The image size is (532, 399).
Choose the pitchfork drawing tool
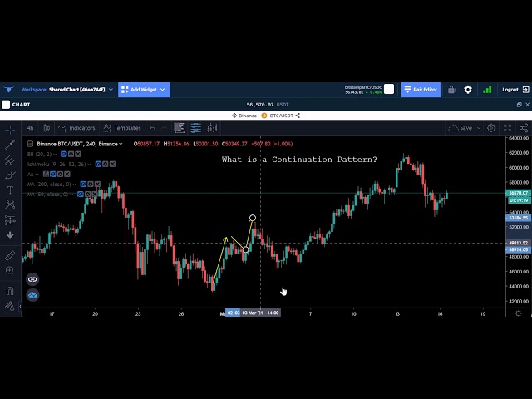[10, 160]
